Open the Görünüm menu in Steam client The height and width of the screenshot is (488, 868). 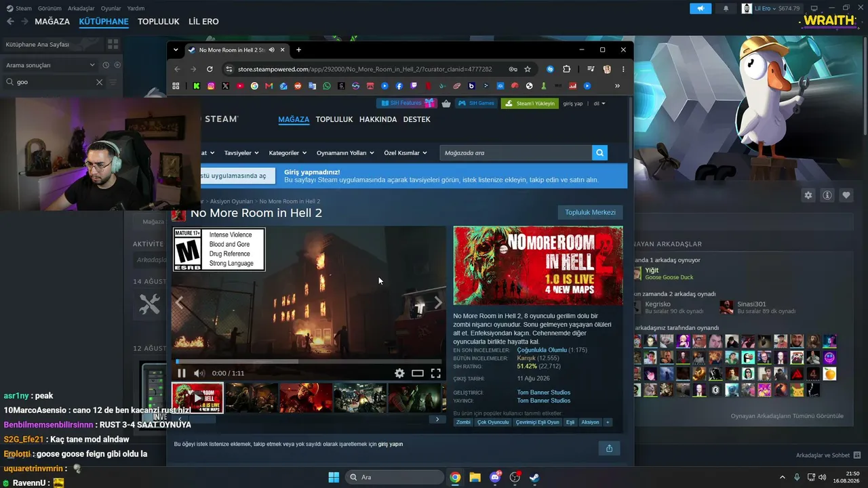pyautogui.click(x=49, y=8)
